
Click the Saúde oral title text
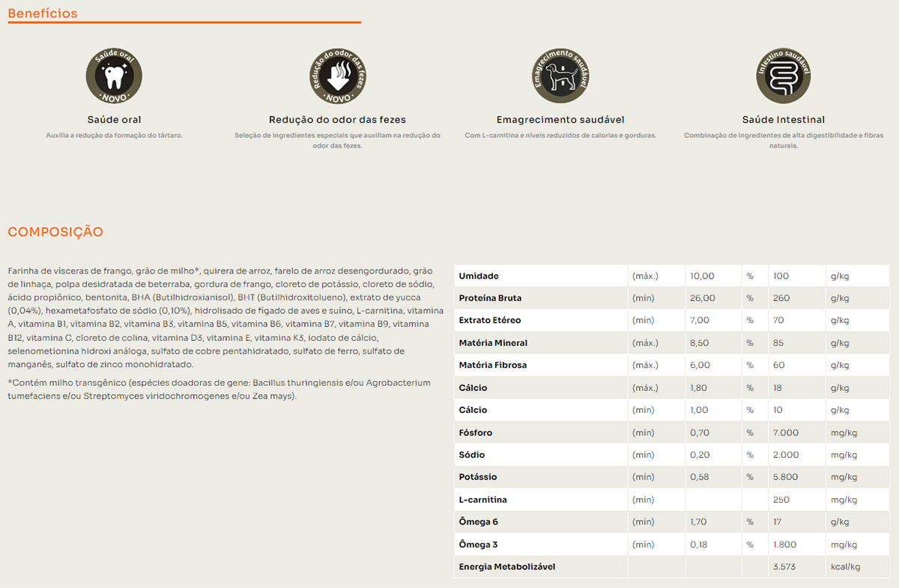point(114,120)
